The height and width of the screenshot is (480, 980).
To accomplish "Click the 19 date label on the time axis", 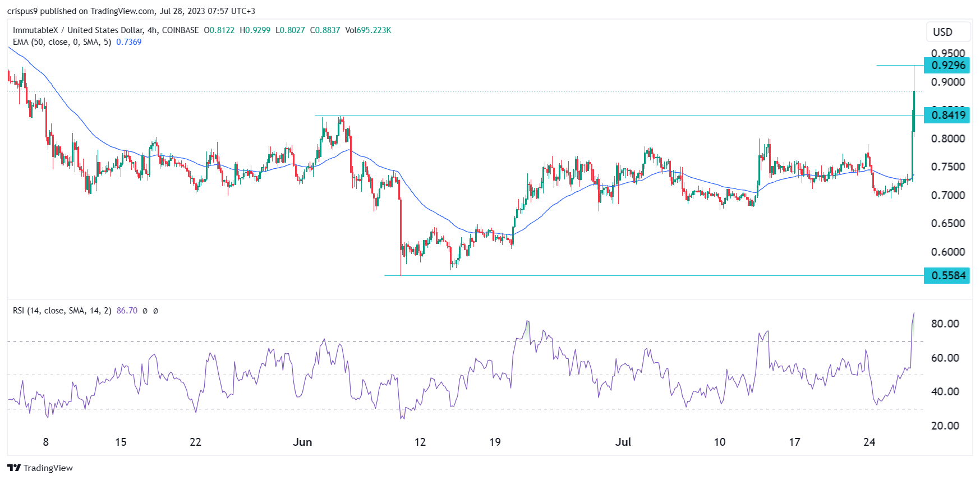I will coord(495,442).
